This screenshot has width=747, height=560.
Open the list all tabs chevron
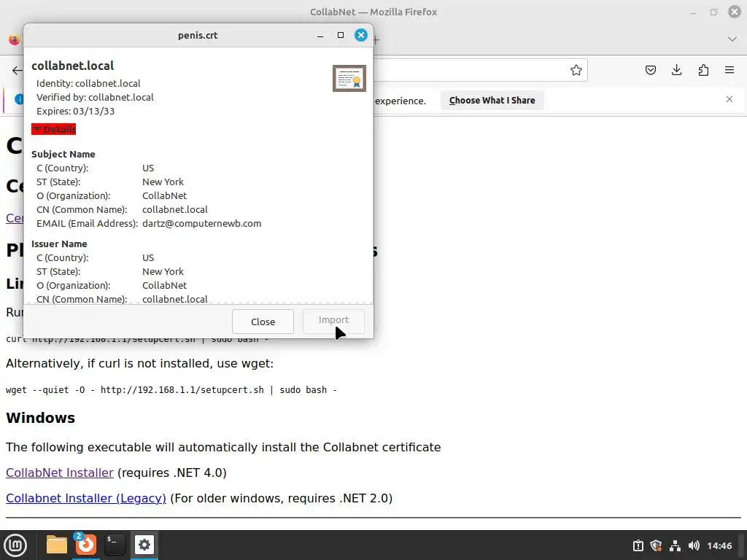[x=732, y=39]
